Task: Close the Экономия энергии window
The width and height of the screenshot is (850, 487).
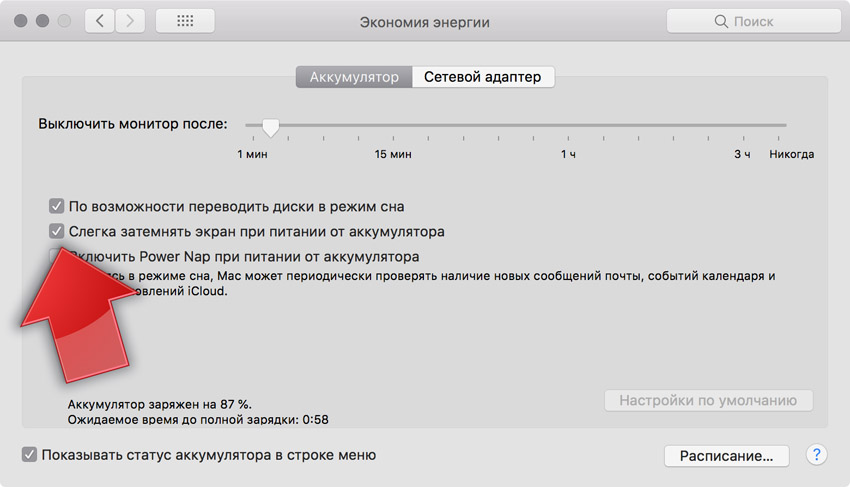Action: tap(22, 21)
